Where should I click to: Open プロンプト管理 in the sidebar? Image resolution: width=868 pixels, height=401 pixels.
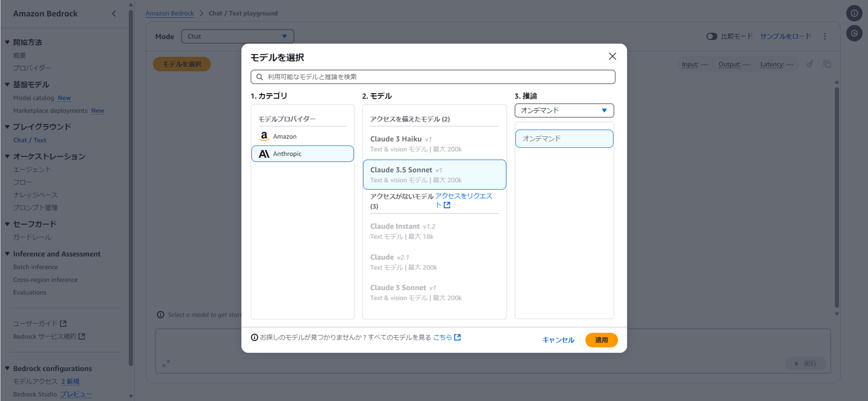pyautogui.click(x=35, y=208)
